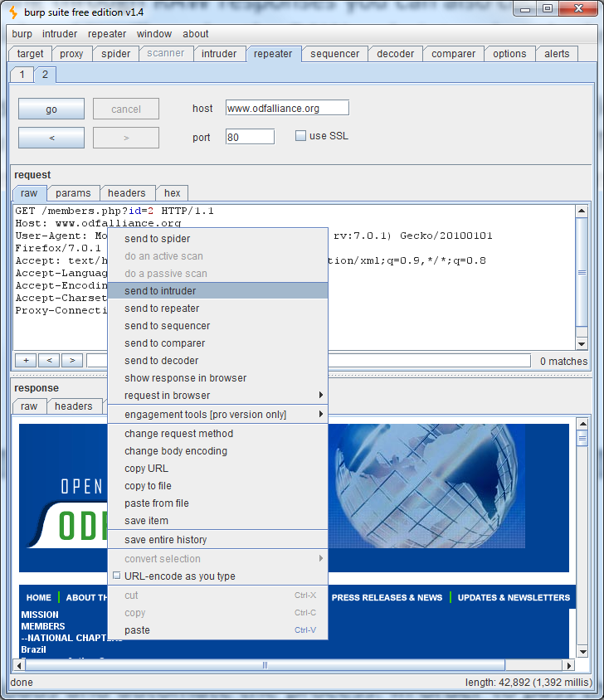Click the port input field

250,137
